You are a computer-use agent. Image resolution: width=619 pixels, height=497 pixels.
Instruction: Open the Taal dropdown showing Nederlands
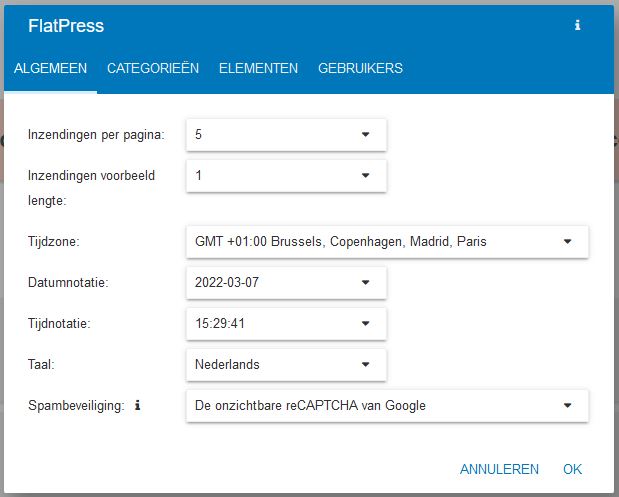[286, 365]
